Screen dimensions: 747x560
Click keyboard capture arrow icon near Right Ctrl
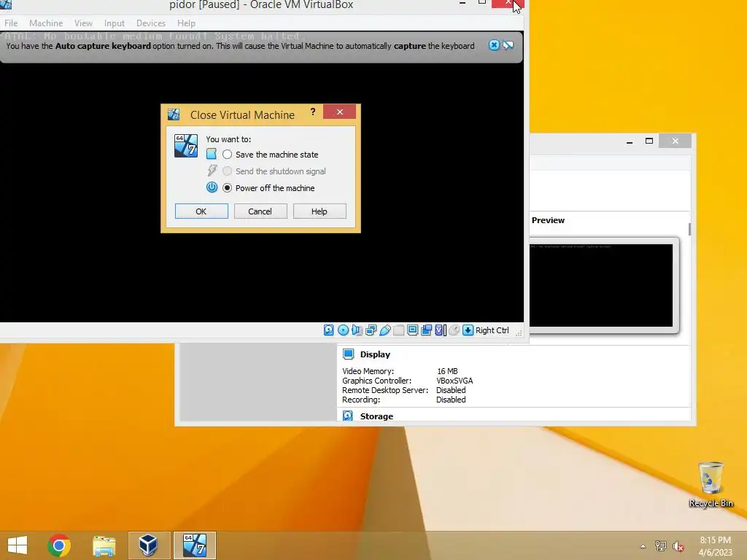(x=468, y=330)
